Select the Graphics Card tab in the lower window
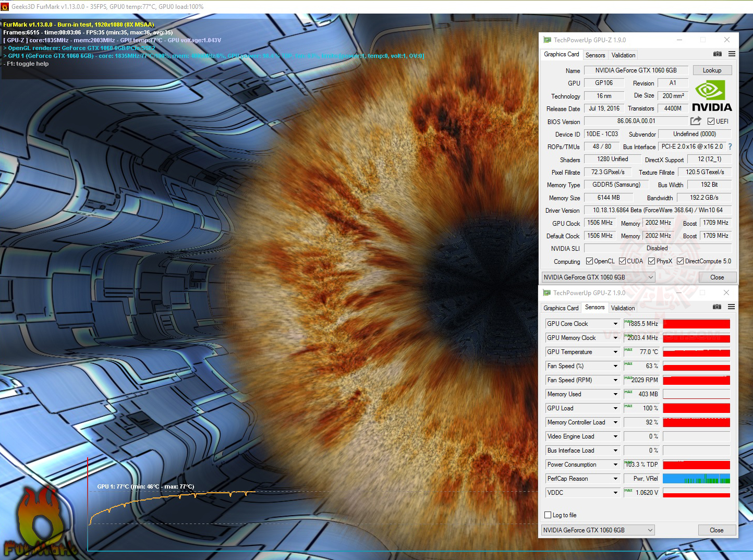The image size is (753, 560). (x=561, y=308)
